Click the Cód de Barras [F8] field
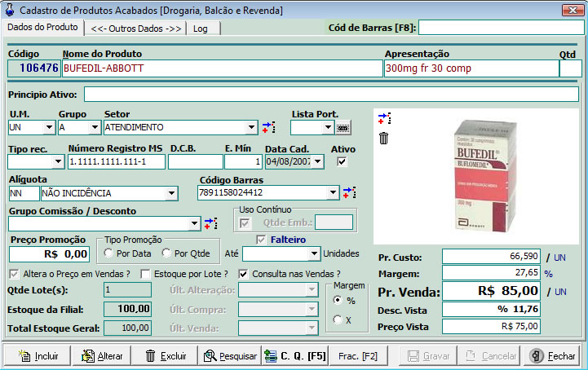The image size is (588, 370). [502, 28]
